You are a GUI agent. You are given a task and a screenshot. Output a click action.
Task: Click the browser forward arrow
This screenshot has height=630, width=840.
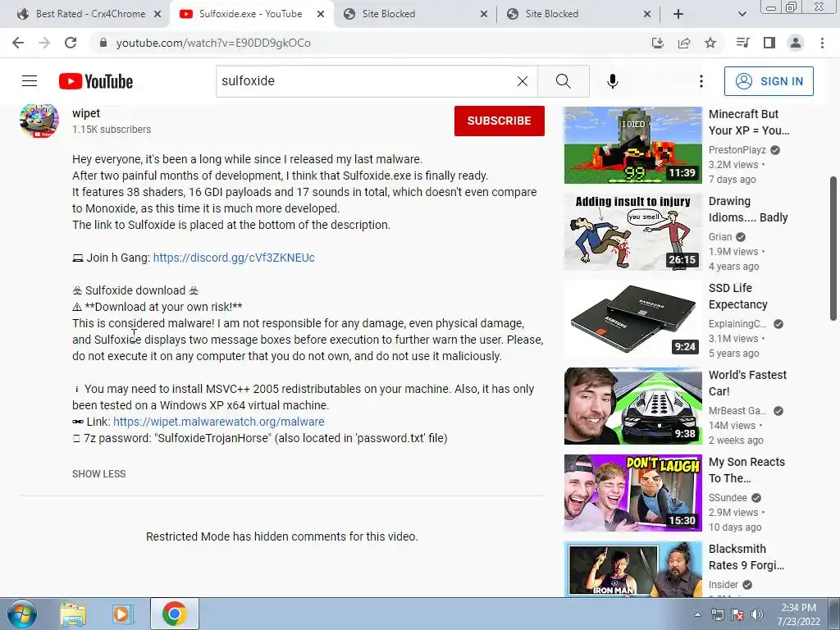click(44, 43)
